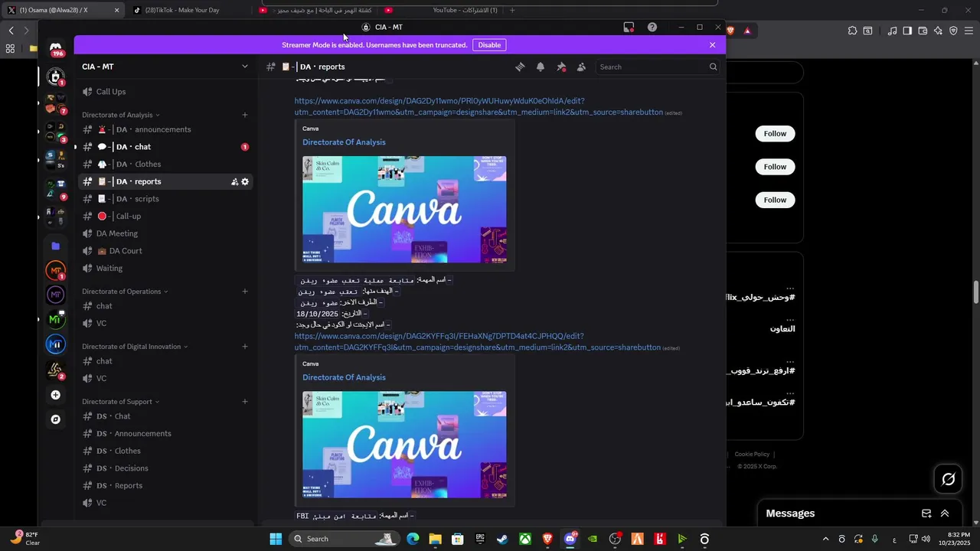Open DA Clothes channel

(165, 164)
